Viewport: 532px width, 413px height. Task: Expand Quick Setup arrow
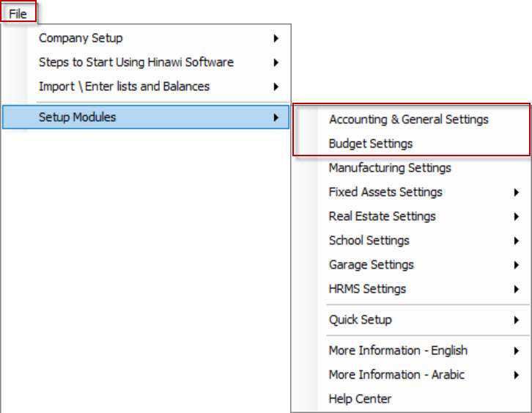(x=517, y=320)
